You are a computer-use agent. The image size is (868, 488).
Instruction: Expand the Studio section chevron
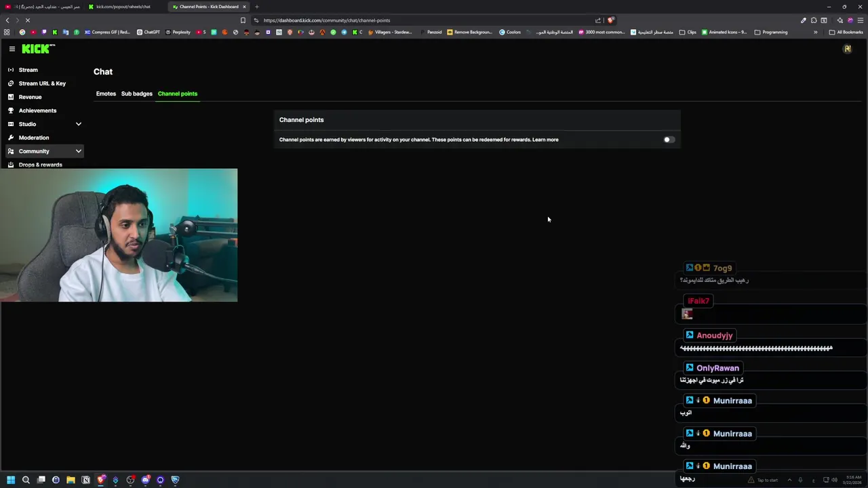78,124
